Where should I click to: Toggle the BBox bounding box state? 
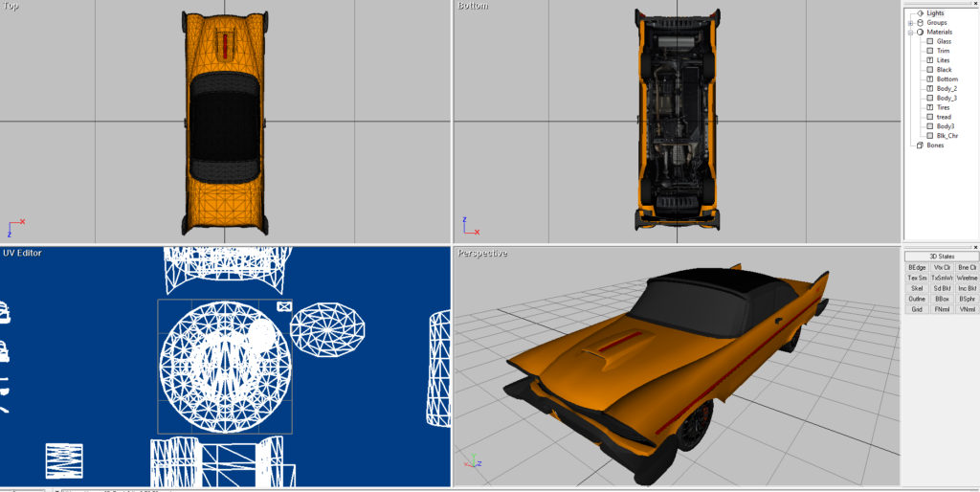click(942, 299)
